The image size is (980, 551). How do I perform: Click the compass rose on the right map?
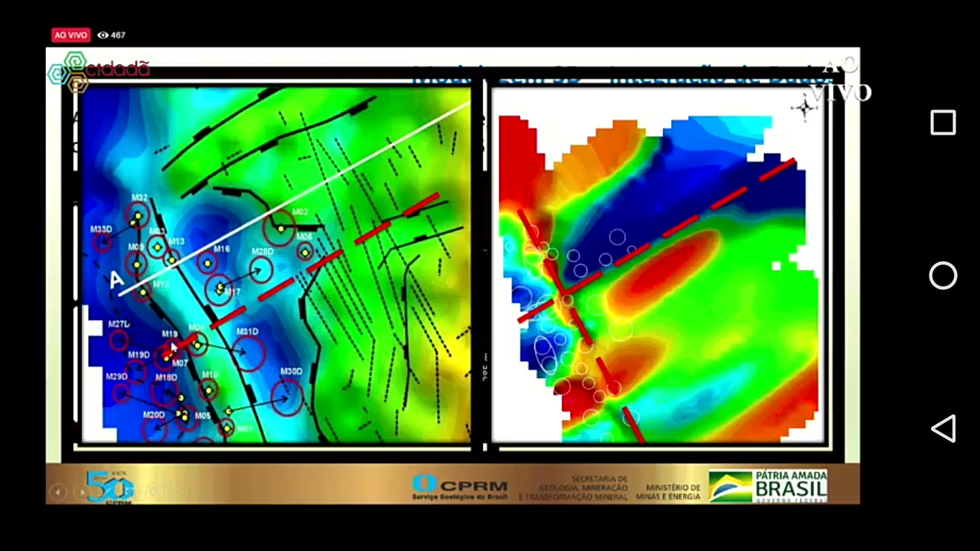pyautogui.click(x=804, y=109)
